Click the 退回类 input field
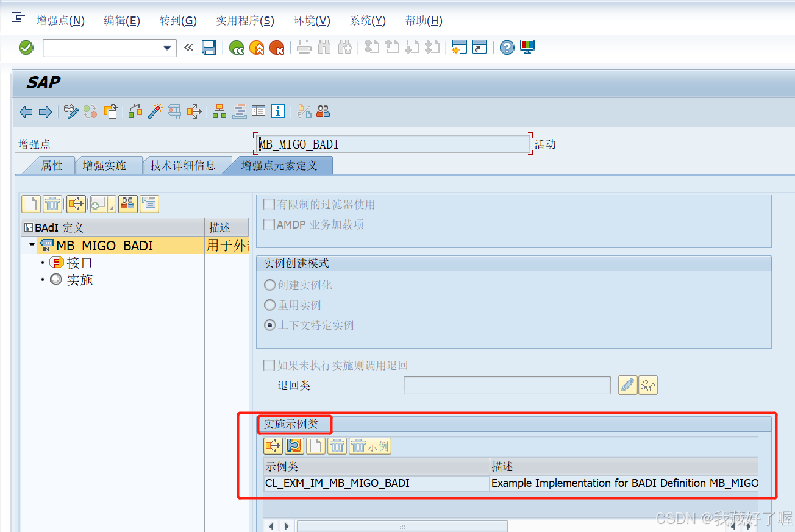 point(507,385)
